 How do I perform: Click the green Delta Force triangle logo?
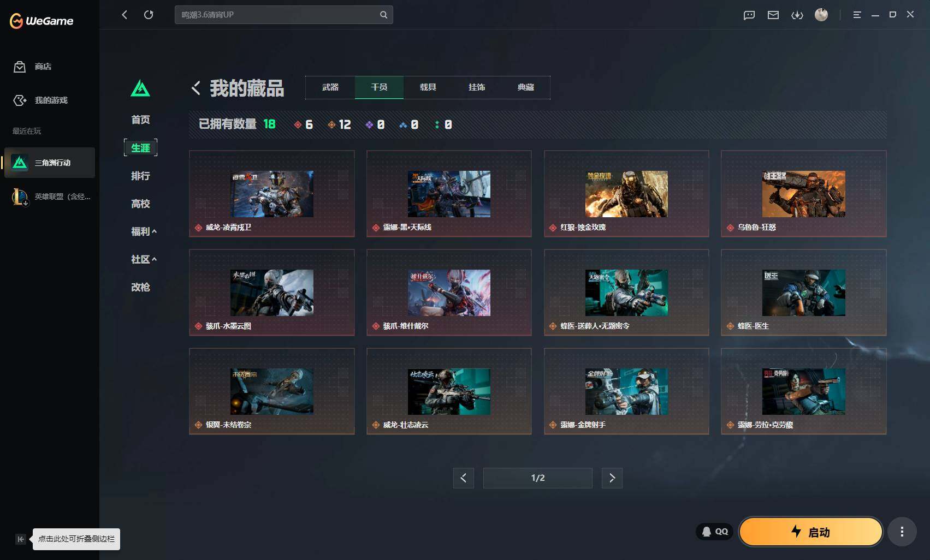point(140,88)
